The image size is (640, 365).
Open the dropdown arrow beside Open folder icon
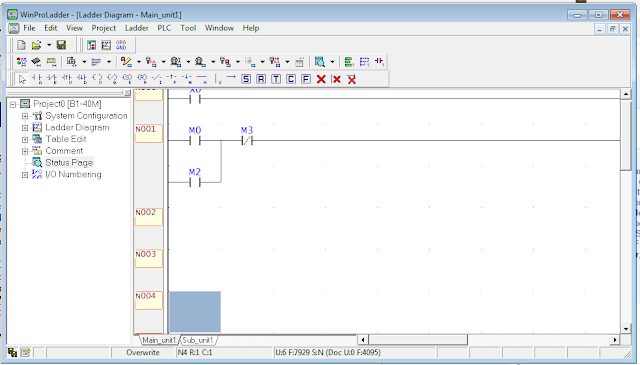tap(49, 45)
